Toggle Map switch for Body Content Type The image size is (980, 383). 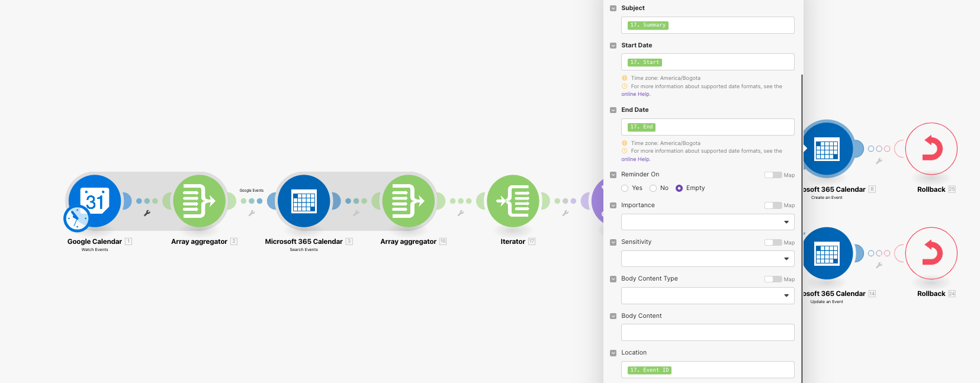(773, 279)
